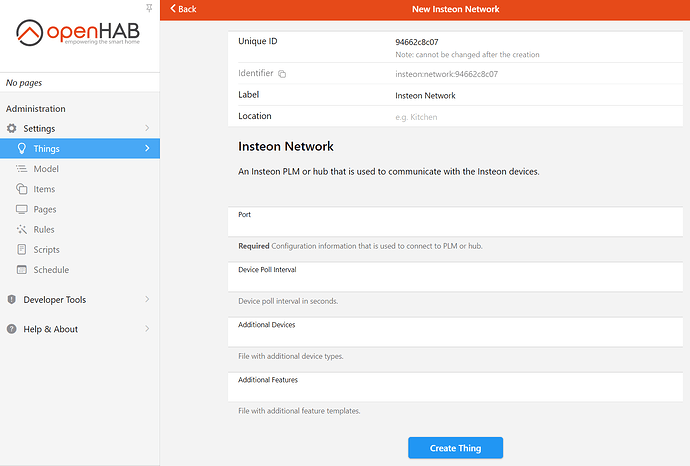The height and width of the screenshot is (466, 690).
Task: Open the Model menu entry
Action: 80,169
